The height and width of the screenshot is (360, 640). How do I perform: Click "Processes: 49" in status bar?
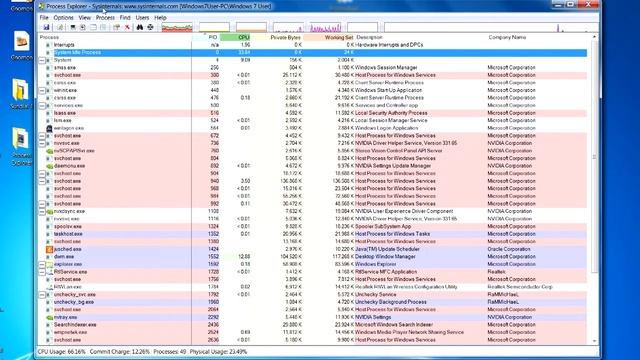pos(169,351)
